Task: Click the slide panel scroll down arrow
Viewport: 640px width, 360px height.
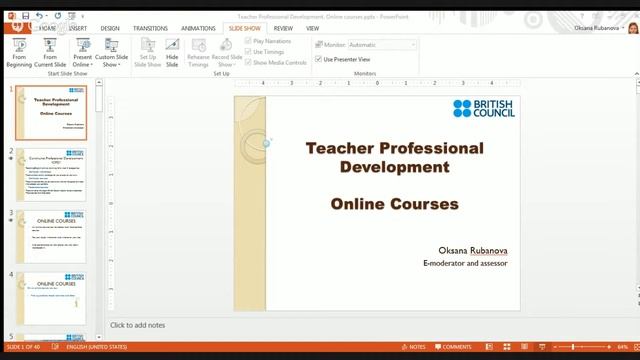Action: pyautogui.click(x=99, y=337)
